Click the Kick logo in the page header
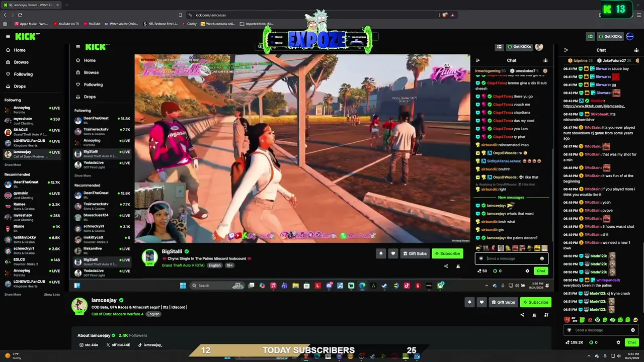 [27, 36]
